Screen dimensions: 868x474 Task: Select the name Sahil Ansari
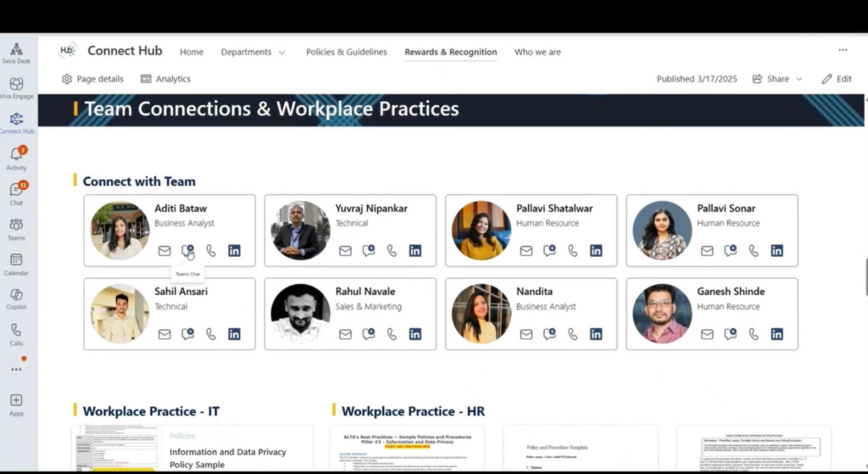[x=181, y=291]
